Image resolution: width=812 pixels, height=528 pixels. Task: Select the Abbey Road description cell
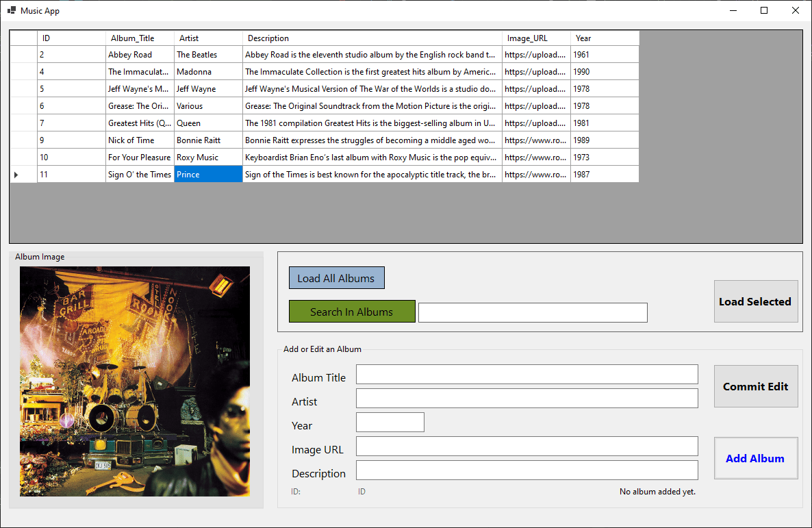[372, 54]
